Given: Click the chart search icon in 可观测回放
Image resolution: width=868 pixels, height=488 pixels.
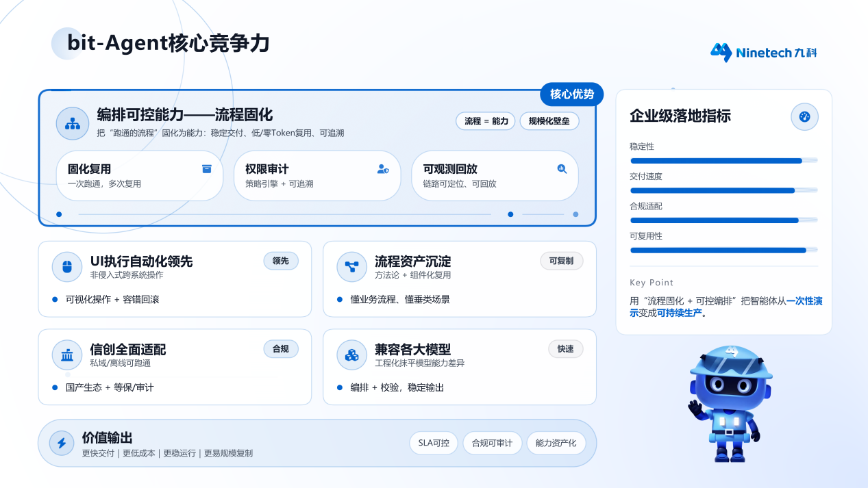Looking at the screenshot, I should pyautogui.click(x=562, y=168).
